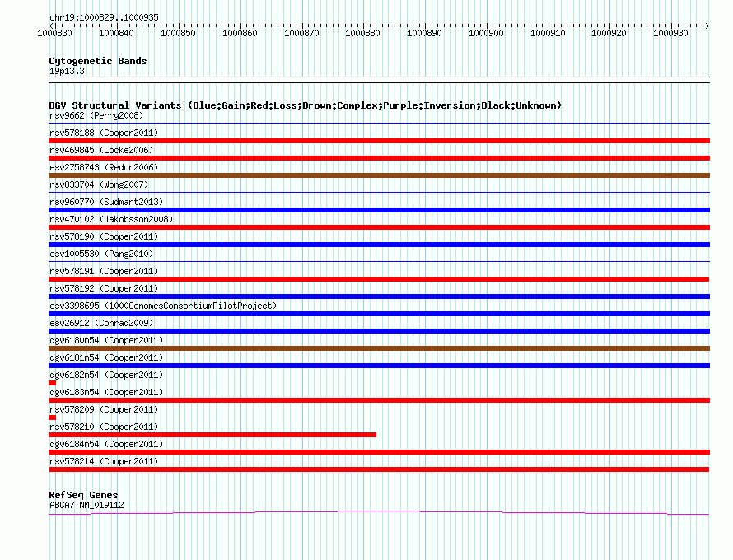Click the red bar for nsv578188
Image resolution: width=733 pixels, height=560 pixels.
point(379,141)
